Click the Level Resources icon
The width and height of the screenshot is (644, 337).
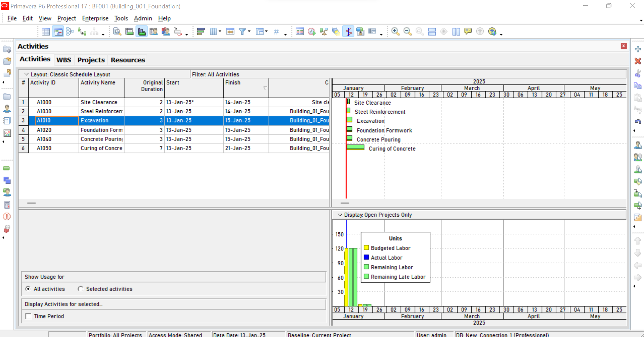324,32
